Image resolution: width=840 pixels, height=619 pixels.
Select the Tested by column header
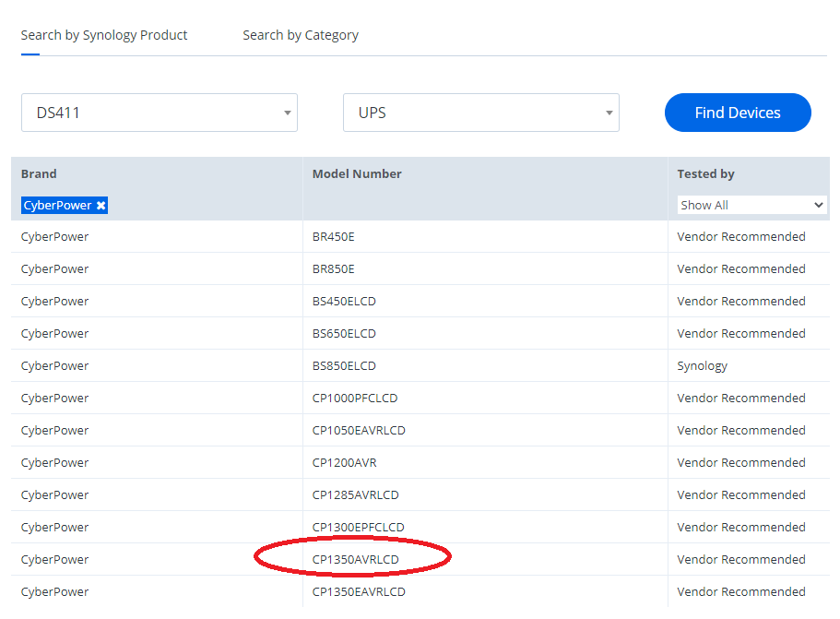(705, 173)
